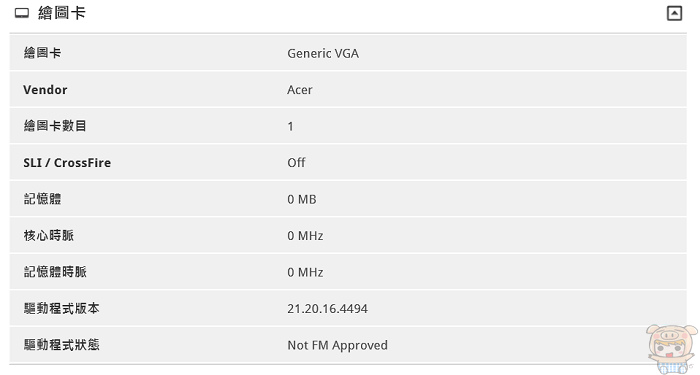Select the driver version 21.20.16.4494
Image resolution: width=700 pixels, height=375 pixels.
tap(327, 309)
